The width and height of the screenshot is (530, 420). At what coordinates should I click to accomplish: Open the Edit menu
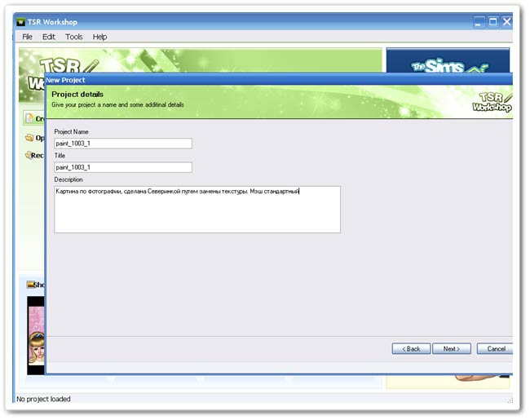coord(49,37)
